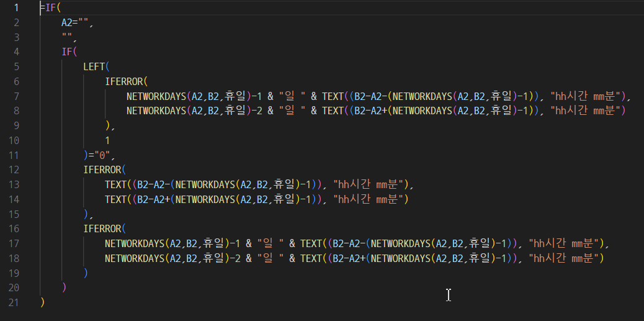This screenshot has width=644, height=321.
Task: Click the TEXT function on line 18
Action: click(311, 258)
